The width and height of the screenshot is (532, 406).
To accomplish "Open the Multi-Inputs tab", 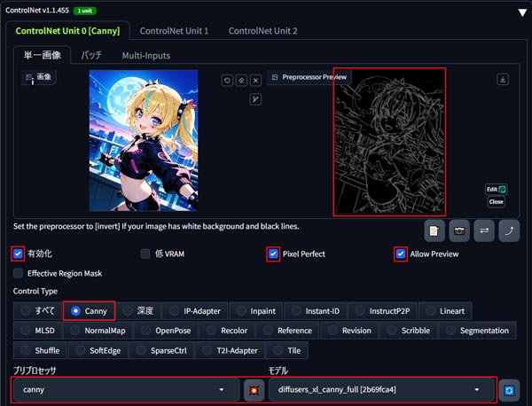I will pyautogui.click(x=146, y=55).
